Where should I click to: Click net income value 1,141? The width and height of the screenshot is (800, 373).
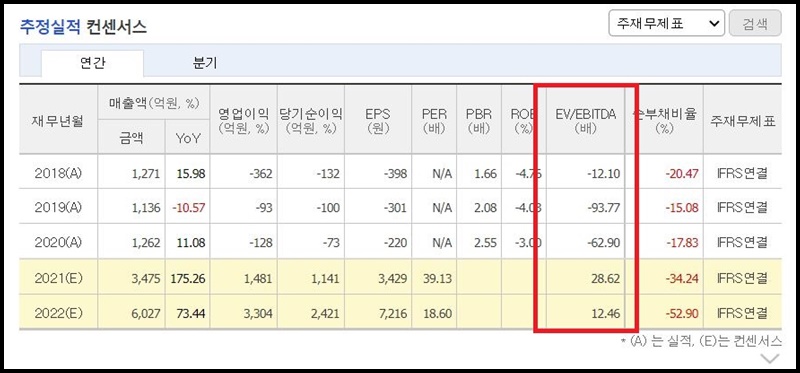[326, 279]
